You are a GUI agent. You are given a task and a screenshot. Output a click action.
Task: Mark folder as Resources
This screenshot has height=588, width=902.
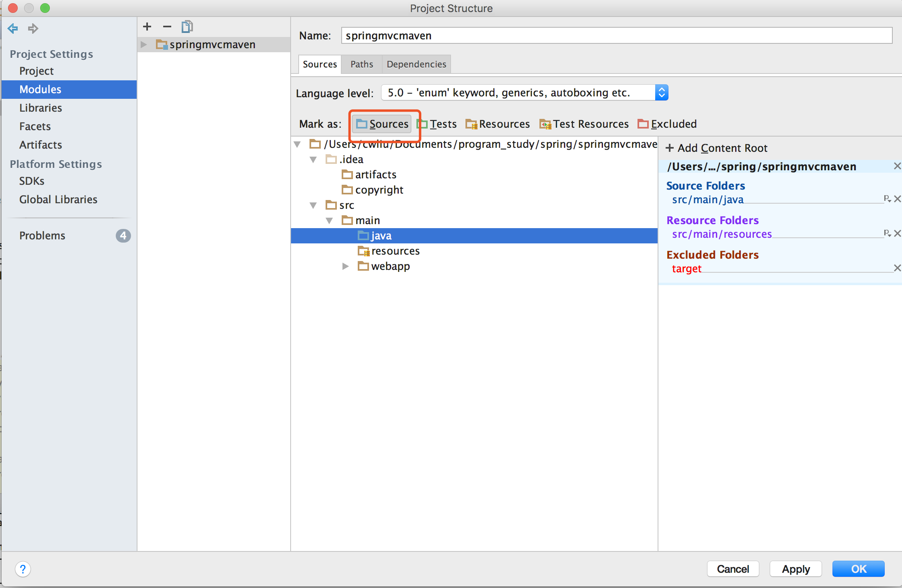[498, 124]
